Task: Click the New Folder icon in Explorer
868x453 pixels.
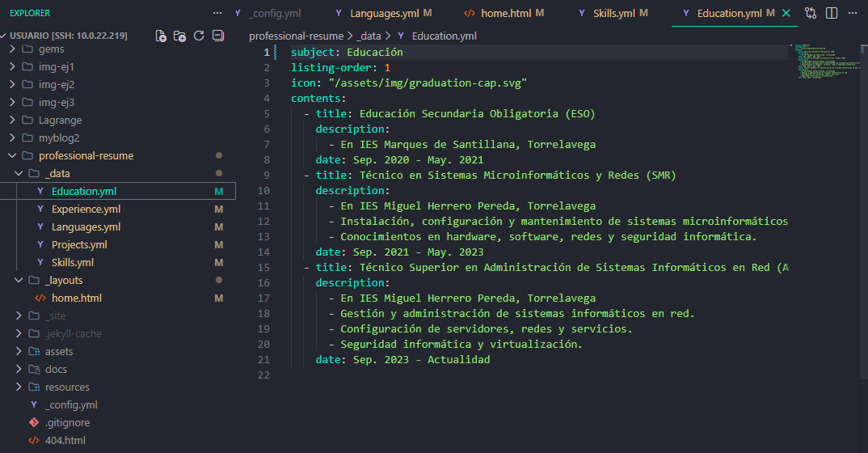Action: (x=180, y=36)
